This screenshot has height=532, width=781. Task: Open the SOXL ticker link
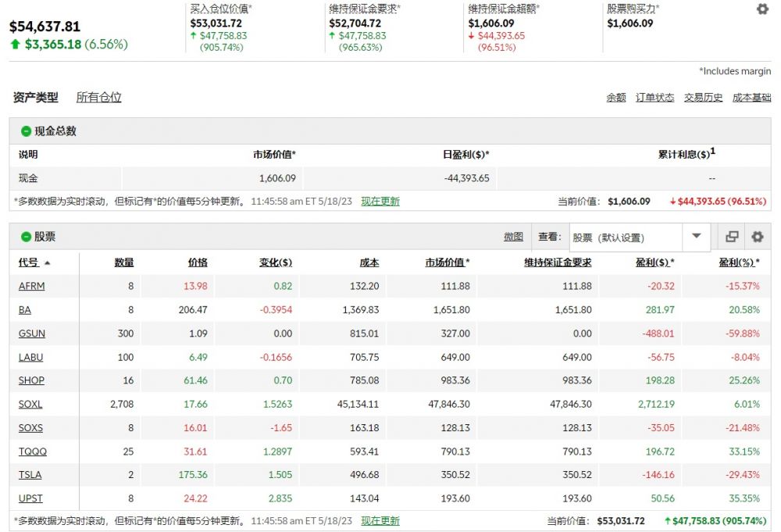tap(30, 404)
